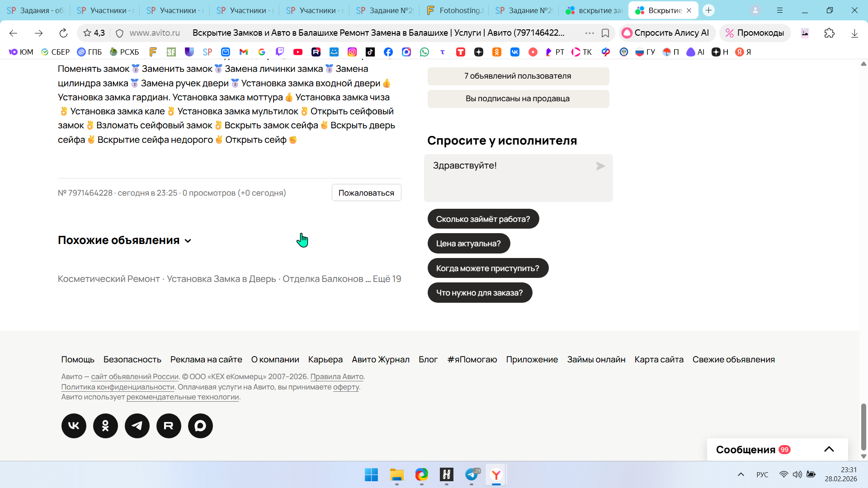868x488 pixels.
Task: Bookmark this page in address bar
Action: click(x=605, y=33)
